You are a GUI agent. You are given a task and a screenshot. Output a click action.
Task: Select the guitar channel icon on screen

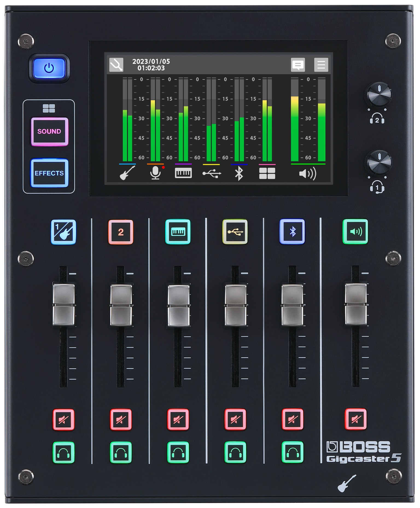127,173
